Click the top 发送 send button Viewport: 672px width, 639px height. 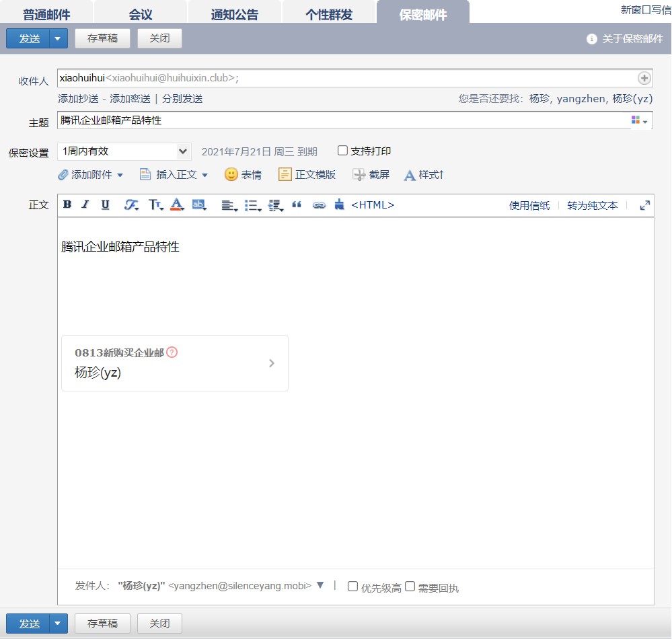pos(28,38)
